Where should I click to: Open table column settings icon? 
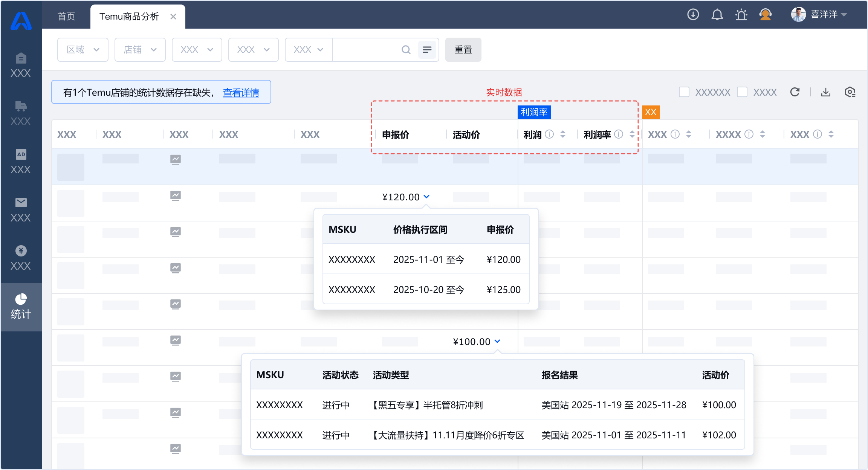pyautogui.click(x=850, y=92)
